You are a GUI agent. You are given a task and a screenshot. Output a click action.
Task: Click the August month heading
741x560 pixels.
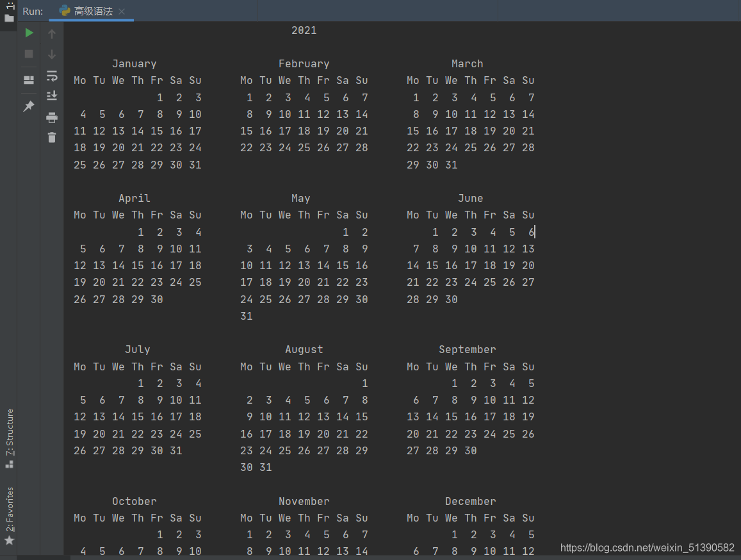click(304, 350)
